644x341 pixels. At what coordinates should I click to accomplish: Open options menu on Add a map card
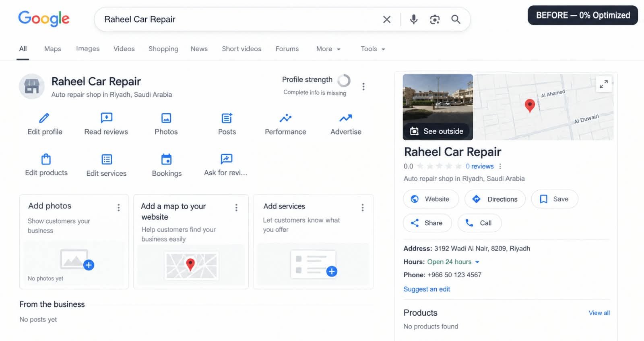[236, 208]
